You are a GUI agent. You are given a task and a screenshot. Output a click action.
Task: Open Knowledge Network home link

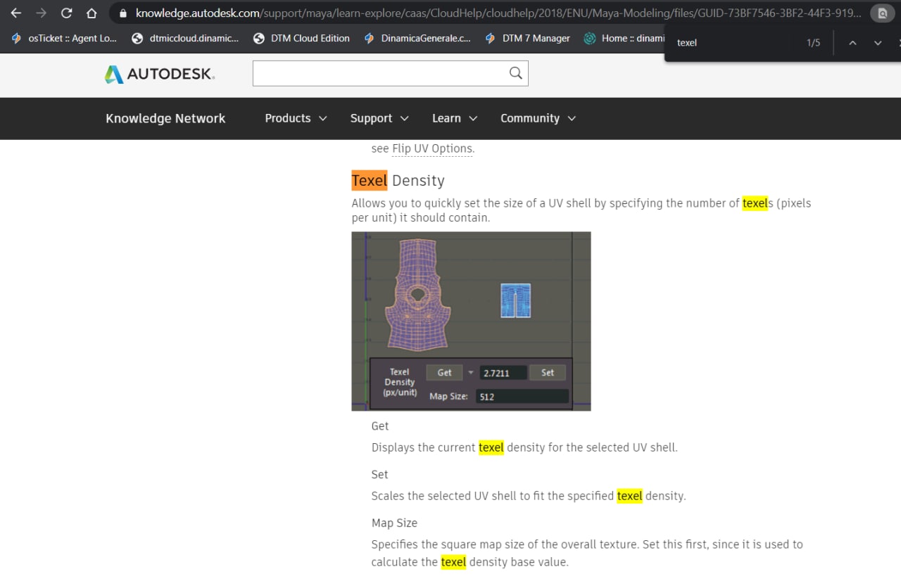point(165,118)
